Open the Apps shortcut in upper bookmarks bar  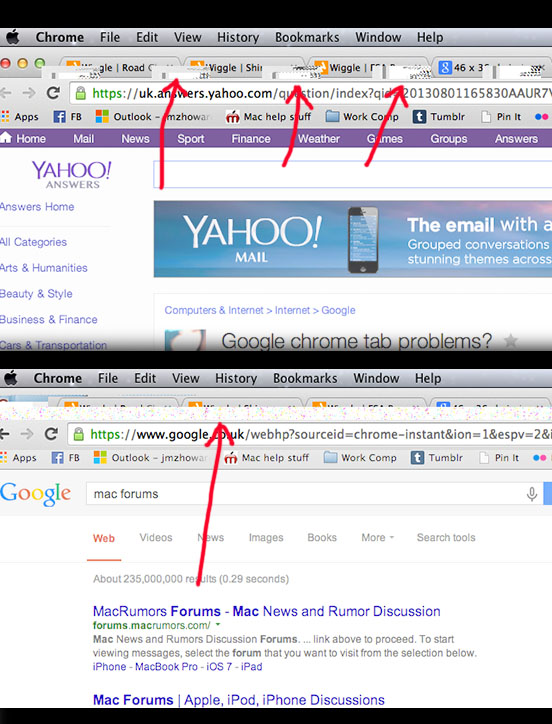click(20, 117)
